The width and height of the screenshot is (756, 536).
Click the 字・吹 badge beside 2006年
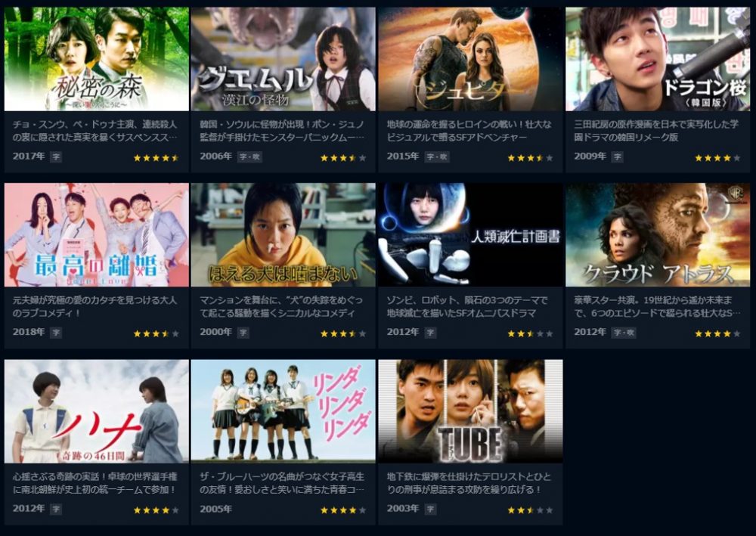tap(249, 156)
